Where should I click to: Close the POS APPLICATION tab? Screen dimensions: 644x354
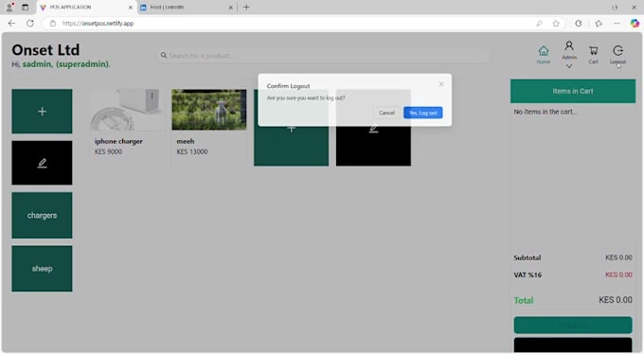131,8
